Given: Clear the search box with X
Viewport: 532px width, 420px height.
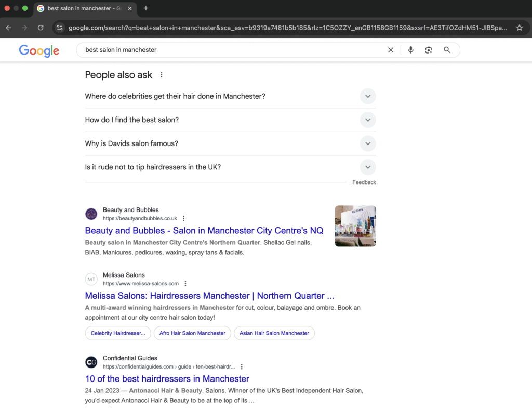Looking at the screenshot, I should coord(391,50).
